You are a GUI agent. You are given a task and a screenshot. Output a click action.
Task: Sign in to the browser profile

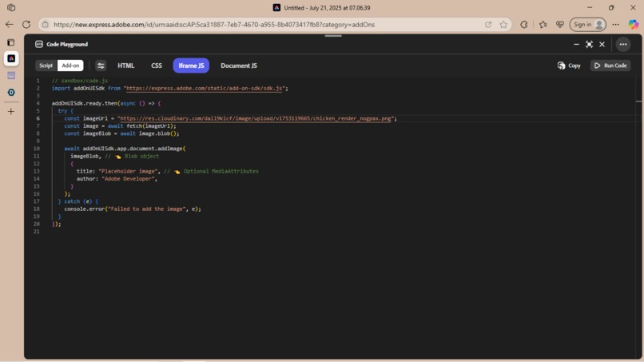click(588, 24)
